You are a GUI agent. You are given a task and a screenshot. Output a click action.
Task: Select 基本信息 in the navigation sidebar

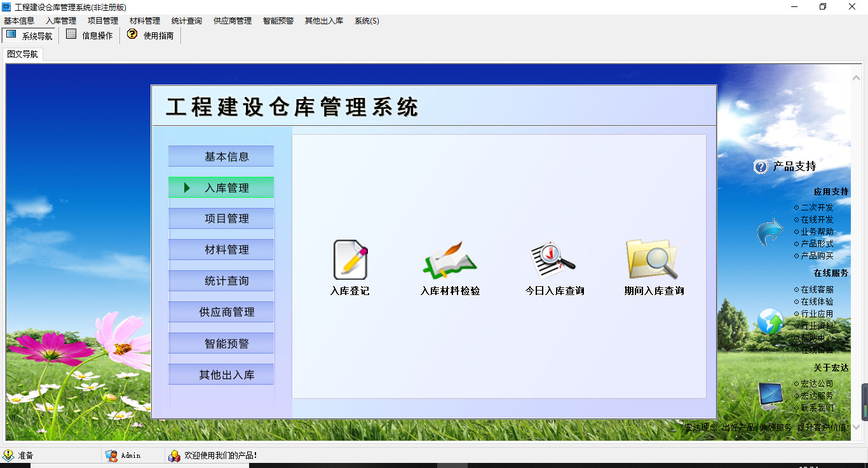(x=221, y=156)
